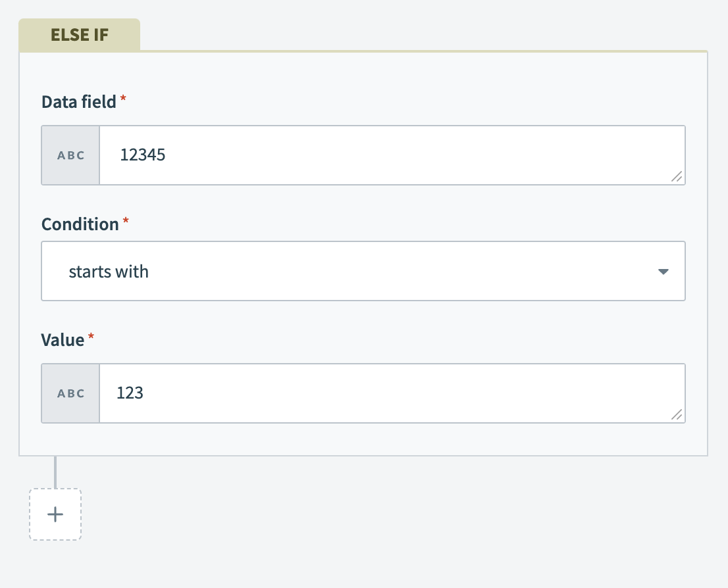
Task: Click the ABC data type icon beside Data field
Action: click(x=70, y=155)
